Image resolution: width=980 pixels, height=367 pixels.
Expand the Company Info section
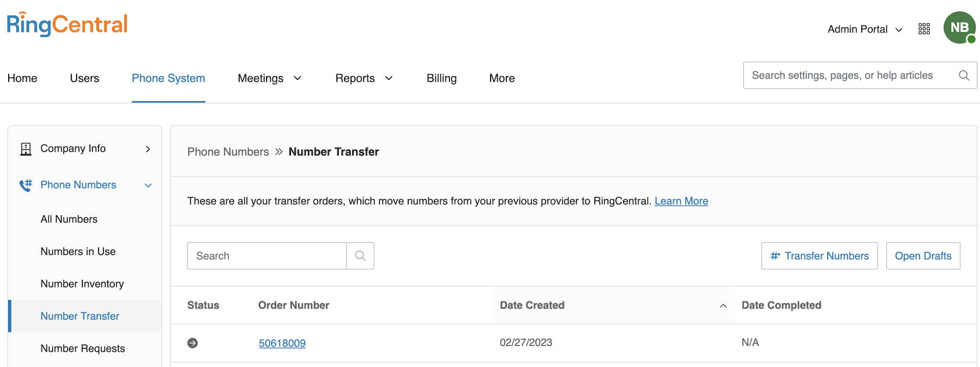(147, 148)
